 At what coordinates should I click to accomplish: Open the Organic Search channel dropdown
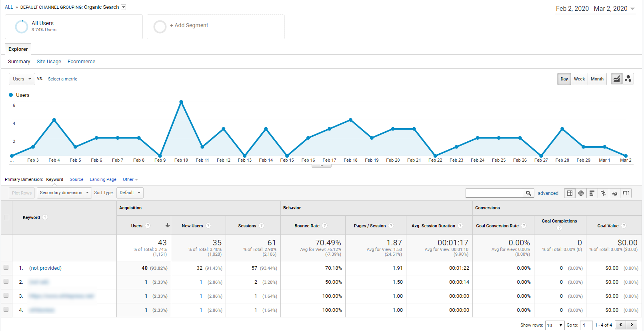click(x=123, y=7)
